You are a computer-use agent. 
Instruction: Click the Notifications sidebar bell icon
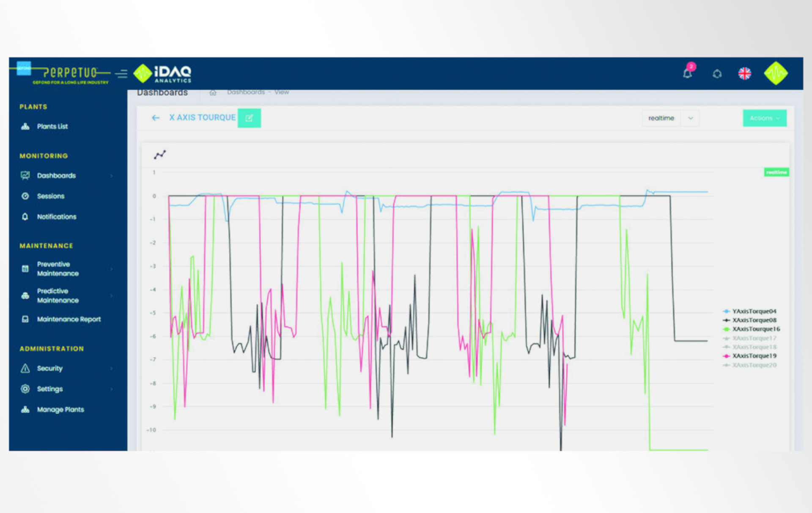pos(25,217)
